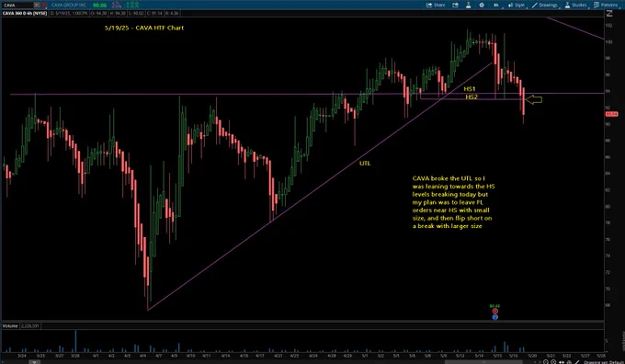Click the 4/4 date on time axis
Viewport: 625px width, 364px height.
143,355
